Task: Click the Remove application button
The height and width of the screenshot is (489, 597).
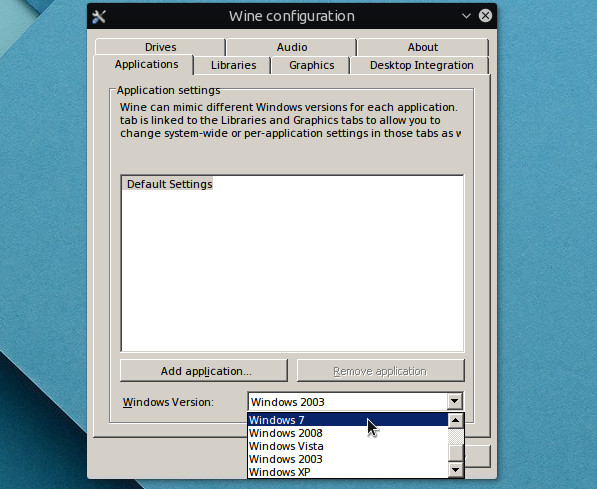Action: [x=381, y=371]
